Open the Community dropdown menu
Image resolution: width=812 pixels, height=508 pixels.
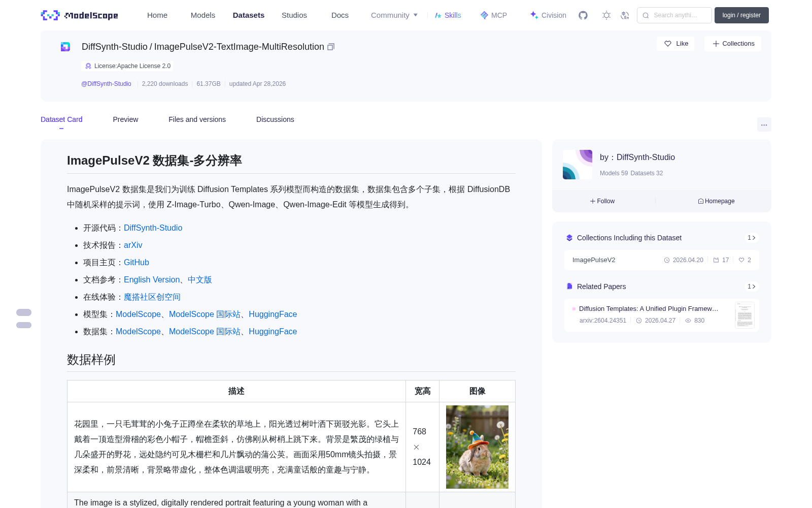394,15
